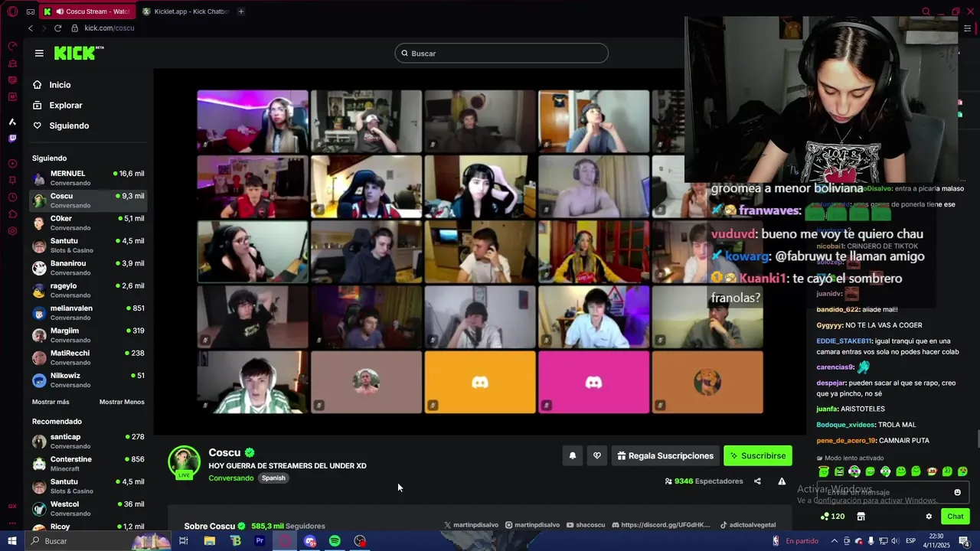Image resolution: width=980 pixels, height=551 pixels.
Task: Click the Opera GX logo menu
Action: point(12,11)
